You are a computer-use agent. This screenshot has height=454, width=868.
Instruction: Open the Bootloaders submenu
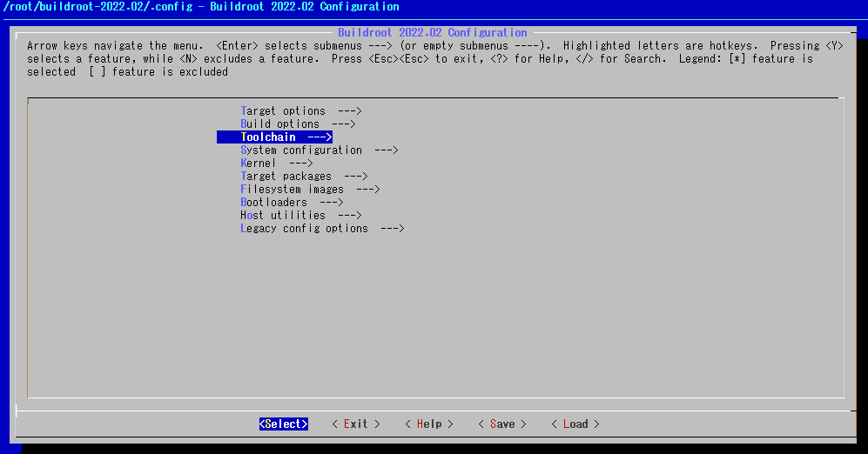point(292,202)
